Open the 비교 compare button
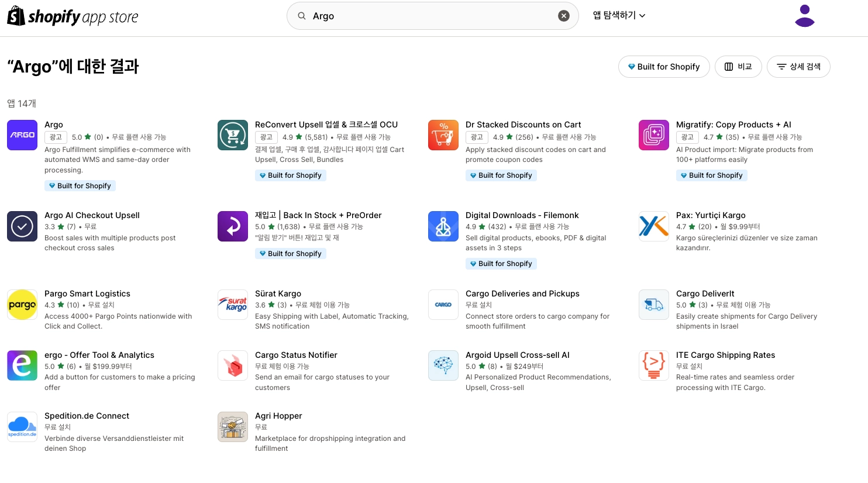The height and width of the screenshot is (483, 868). click(x=738, y=67)
